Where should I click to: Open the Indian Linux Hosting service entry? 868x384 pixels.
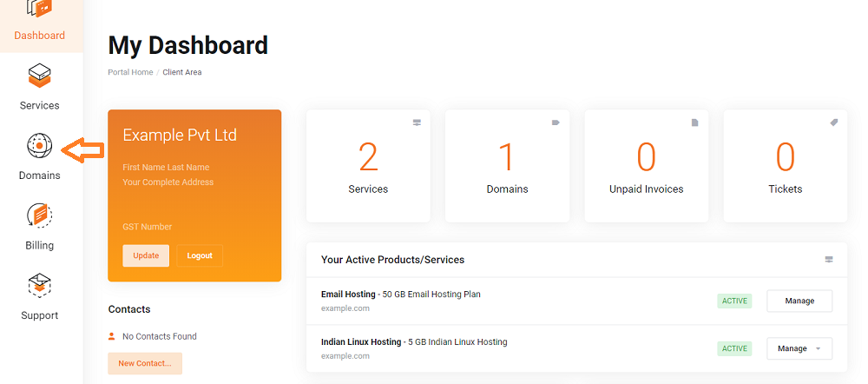[x=360, y=341]
